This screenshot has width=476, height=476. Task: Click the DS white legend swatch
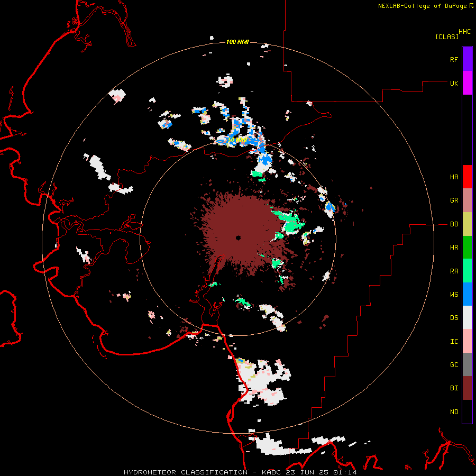click(467, 317)
